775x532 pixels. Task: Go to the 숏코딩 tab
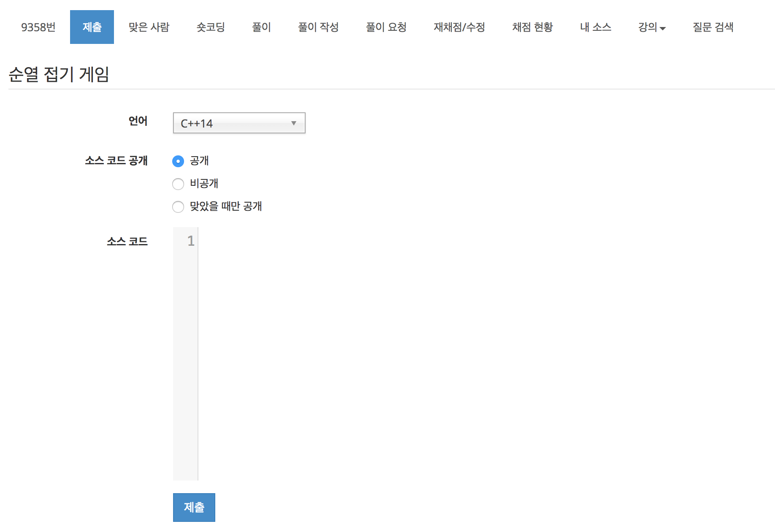coord(211,27)
